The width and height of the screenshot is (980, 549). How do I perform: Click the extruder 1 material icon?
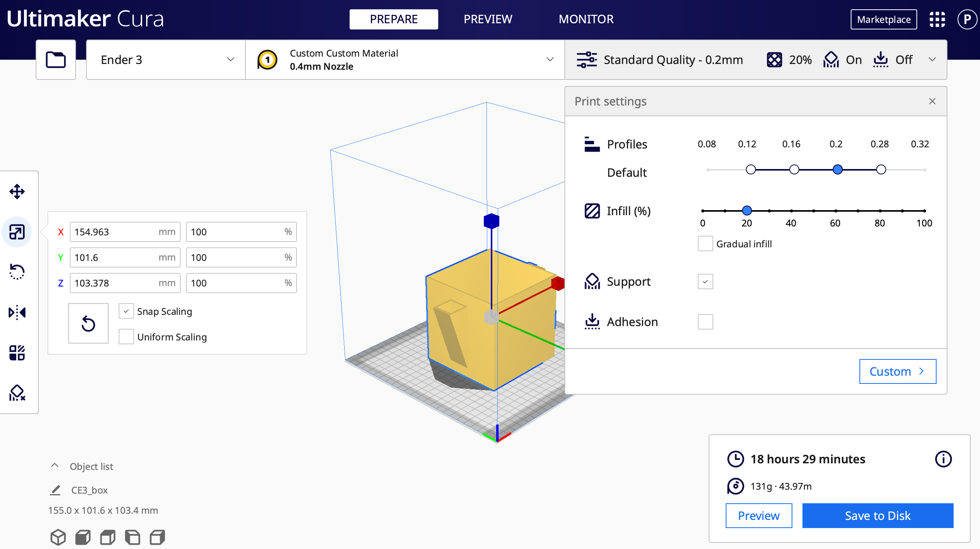[267, 60]
